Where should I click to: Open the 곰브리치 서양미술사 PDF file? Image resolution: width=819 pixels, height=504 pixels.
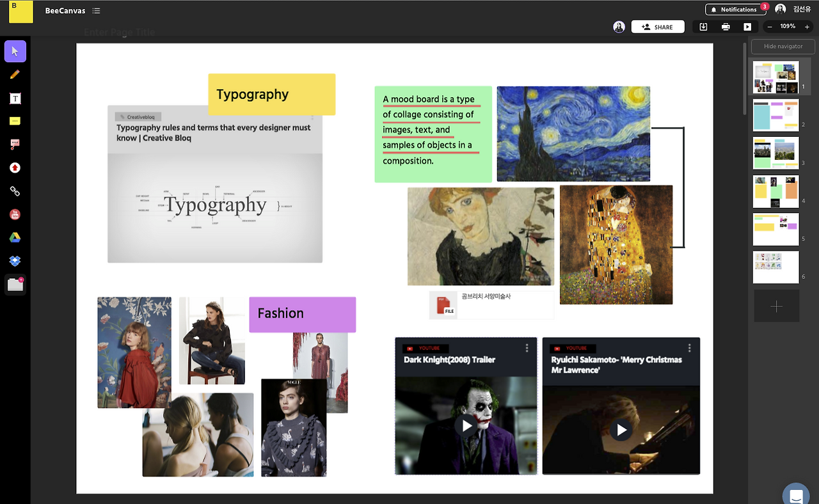click(x=491, y=305)
